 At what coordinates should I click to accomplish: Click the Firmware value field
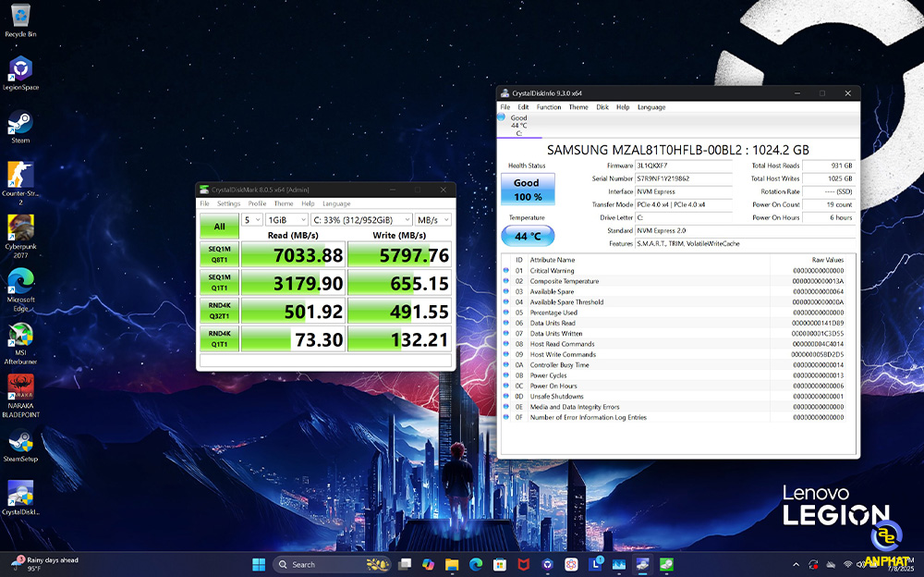click(684, 166)
